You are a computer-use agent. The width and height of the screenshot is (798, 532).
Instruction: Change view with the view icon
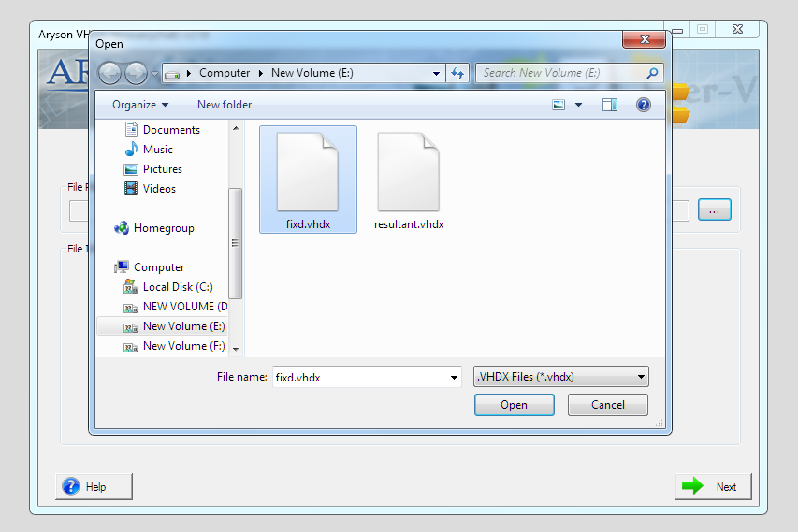[x=559, y=106]
